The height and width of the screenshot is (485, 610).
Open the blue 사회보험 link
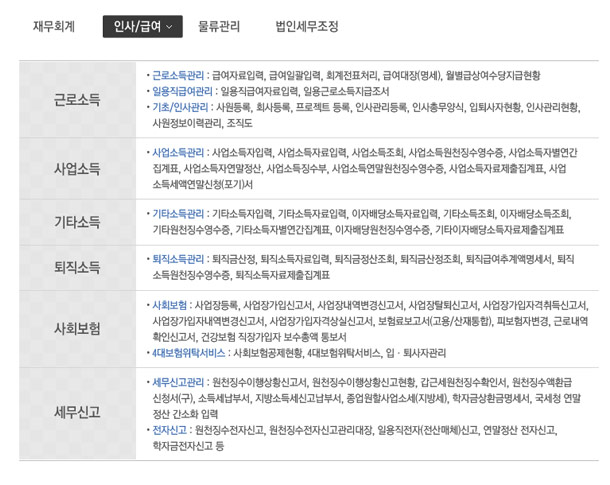(x=170, y=305)
